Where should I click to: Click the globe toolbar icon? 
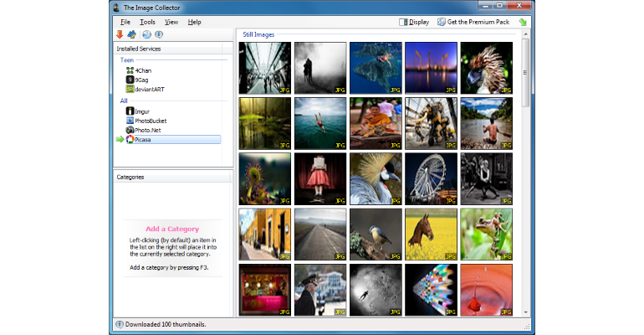click(x=146, y=34)
